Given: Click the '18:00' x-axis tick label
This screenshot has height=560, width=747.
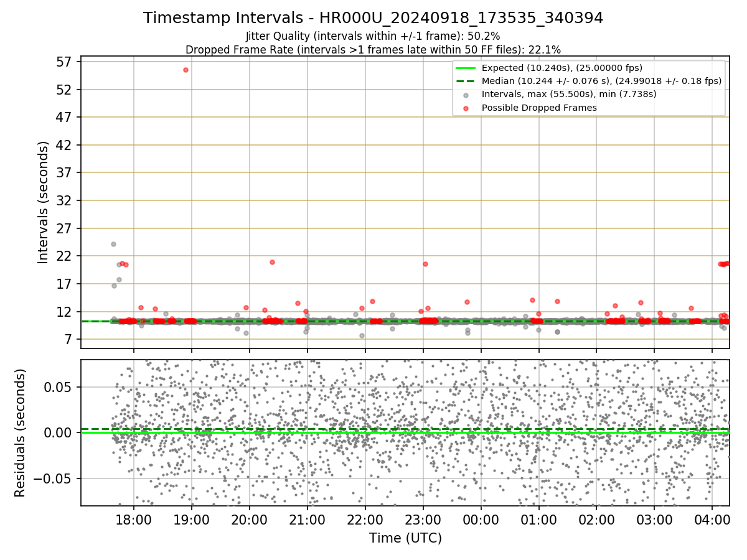Looking at the screenshot, I should 133,520.
